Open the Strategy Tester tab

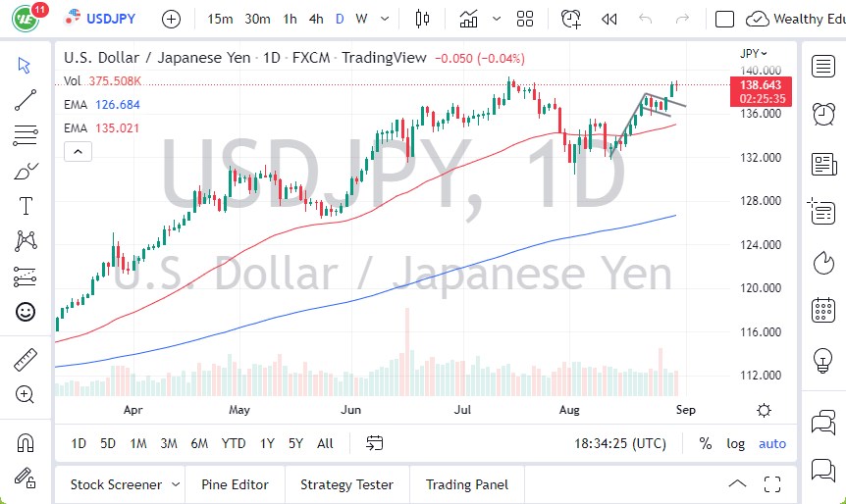point(346,484)
